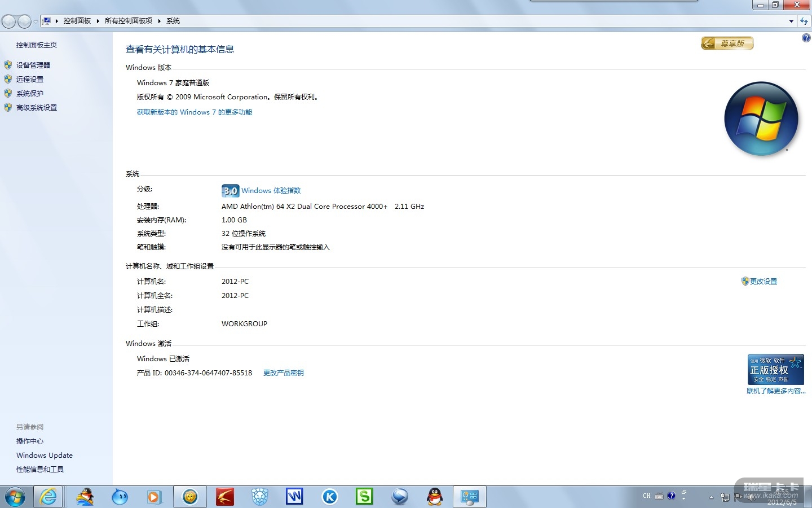Open 系统保护 (System protection)

click(x=30, y=94)
